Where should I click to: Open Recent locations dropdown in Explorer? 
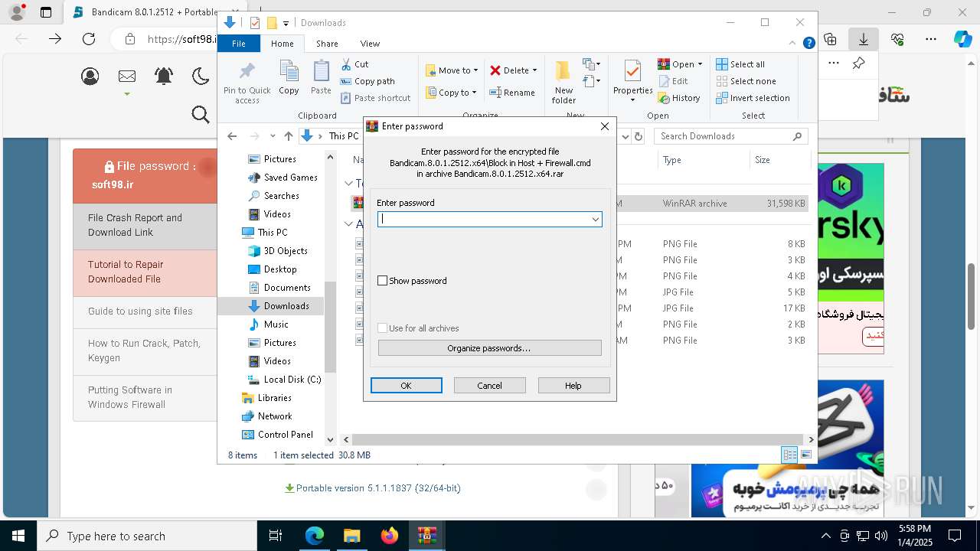[273, 136]
